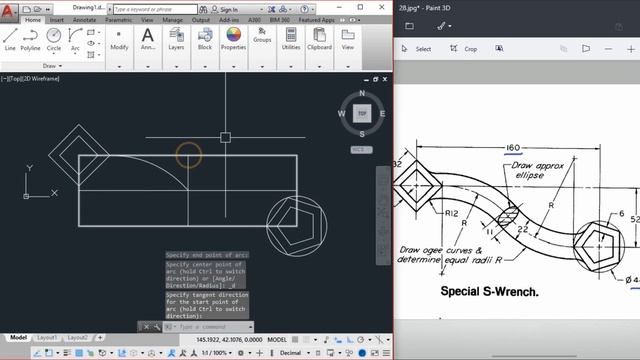Click the workspace switching gear icon in status bar
This screenshot has height=360, width=640.
point(241,353)
